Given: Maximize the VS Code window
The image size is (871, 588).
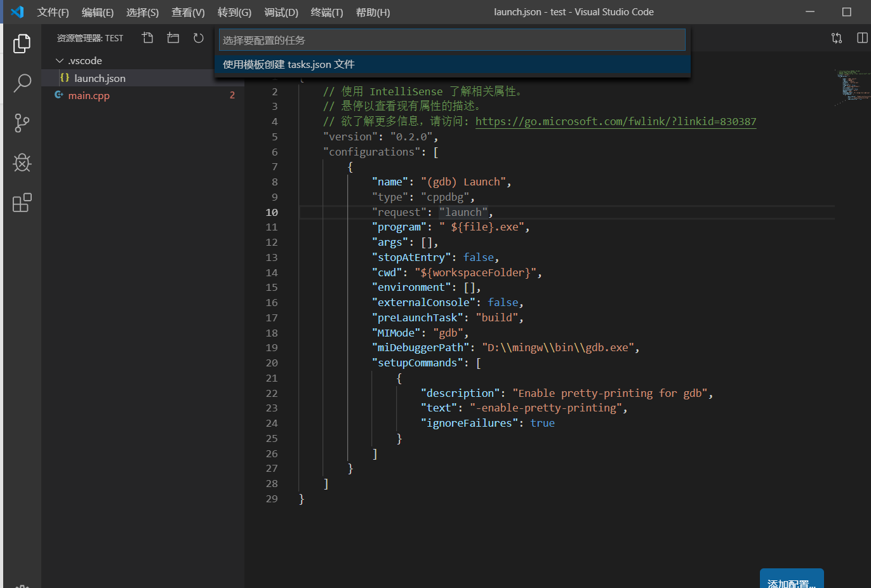Looking at the screenshot, I should click(x=846, y=12).
